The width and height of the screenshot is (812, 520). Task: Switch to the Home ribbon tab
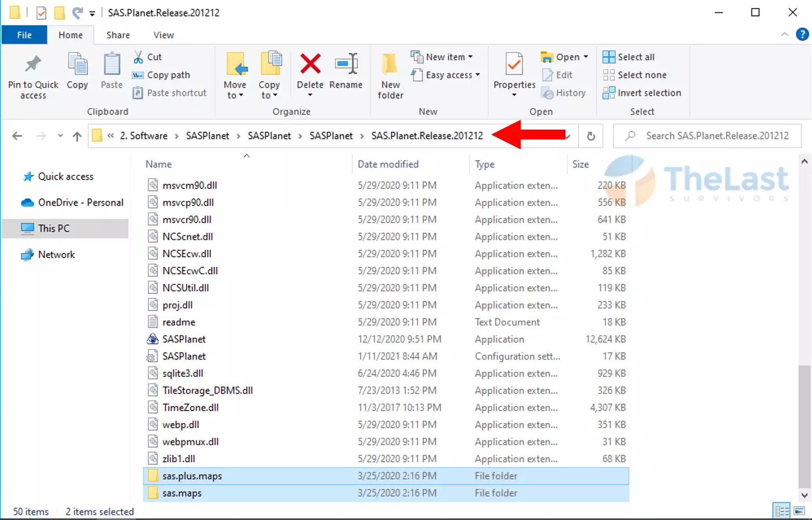coord(70,35)
